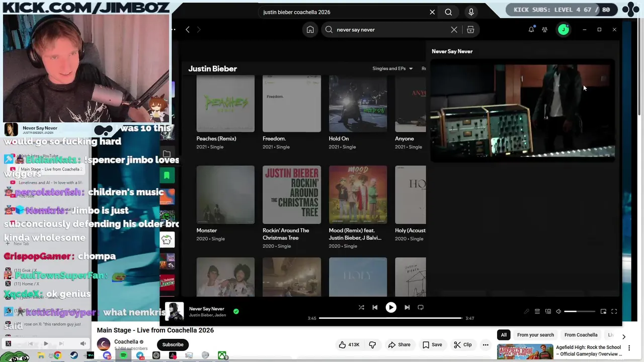The width and height of the screenshot is (644, 362).
Task: Clear the YouTube search 'justin bieber coachella 2026'
Action: click(x=432, y=12)
